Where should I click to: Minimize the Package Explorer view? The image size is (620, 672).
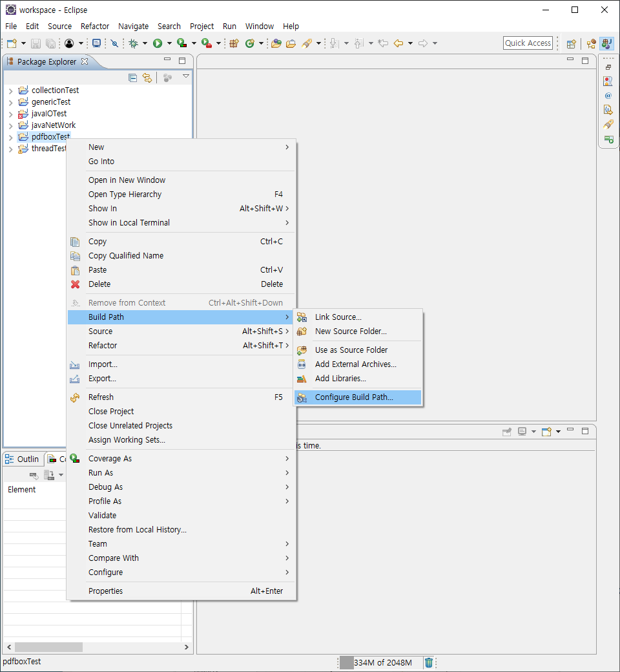(x=167, y=59)
